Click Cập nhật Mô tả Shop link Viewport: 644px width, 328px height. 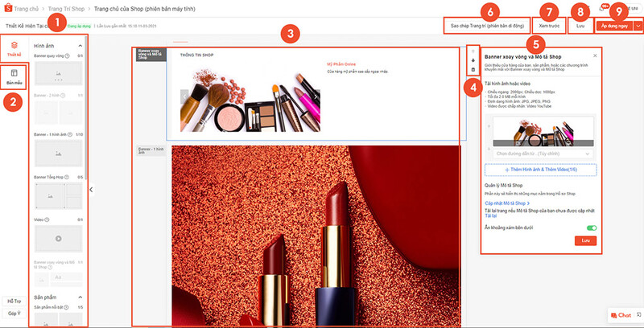point(507,204)
